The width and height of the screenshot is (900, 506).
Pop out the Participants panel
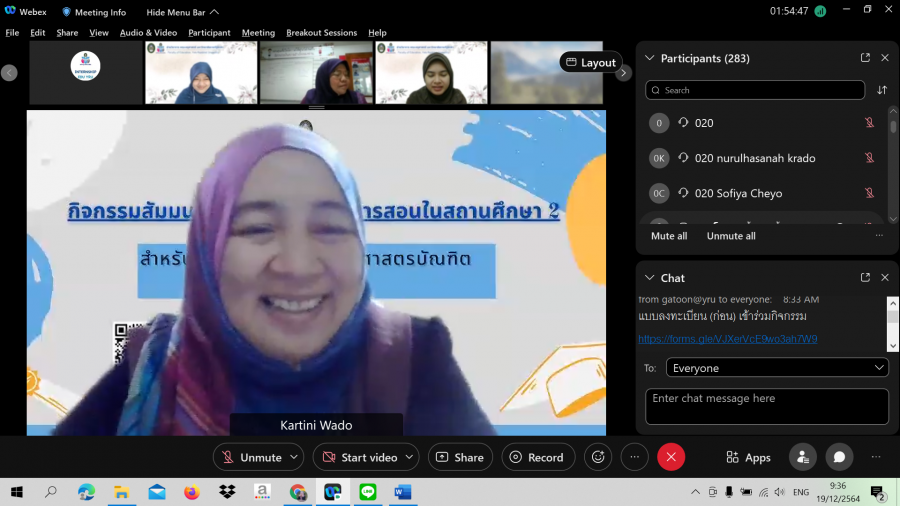point(865,58)
